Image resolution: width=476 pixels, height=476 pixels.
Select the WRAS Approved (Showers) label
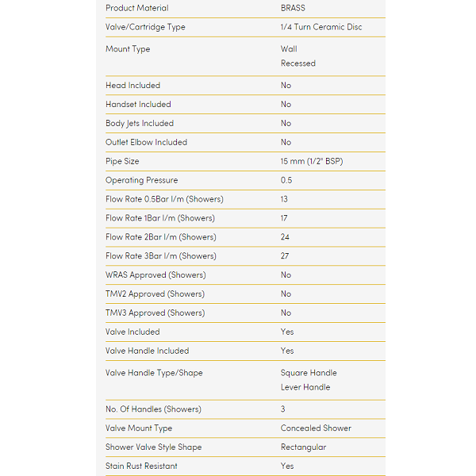pyautogui.click(x=155, y=275)
